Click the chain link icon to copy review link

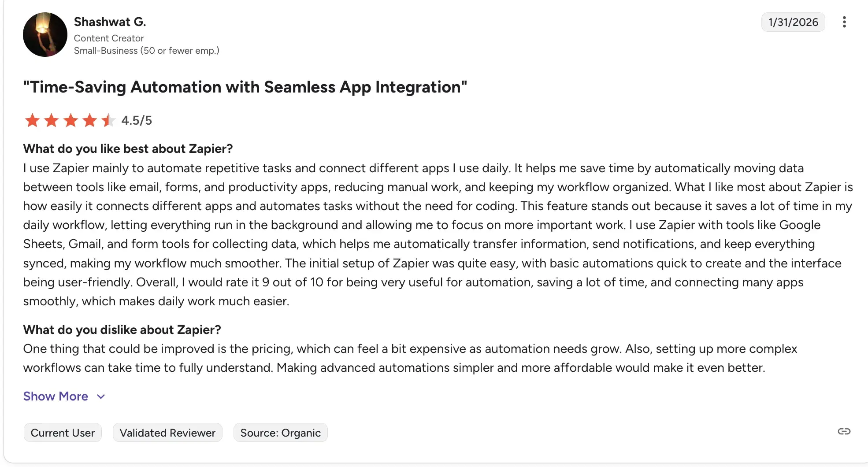coord(844,431)
